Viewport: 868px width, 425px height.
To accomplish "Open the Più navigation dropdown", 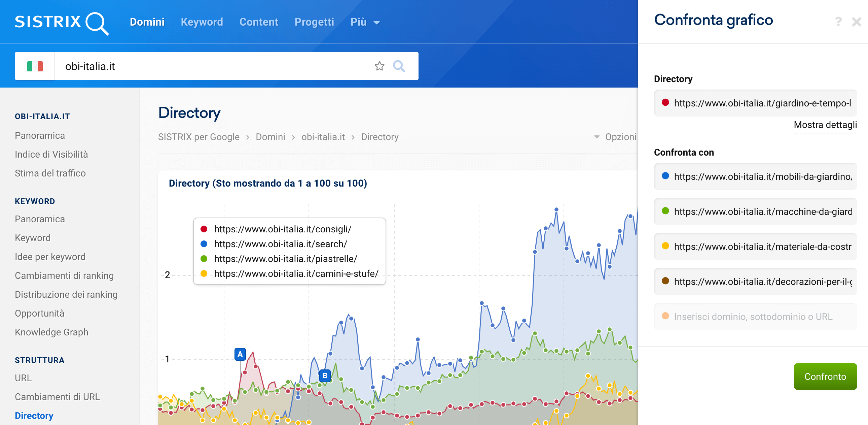I will point(365,22).
